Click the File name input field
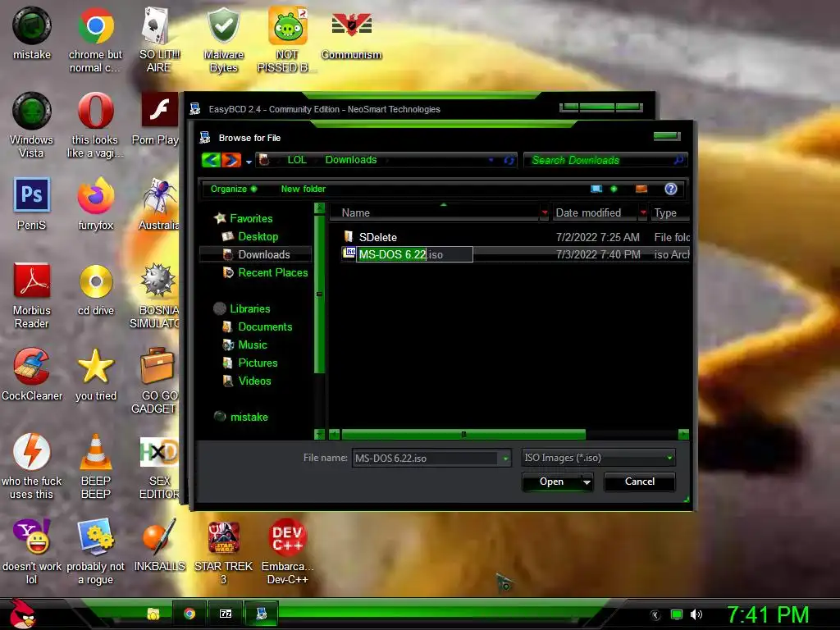This screenshot has width=840, height=630. (x=426, y=458)
